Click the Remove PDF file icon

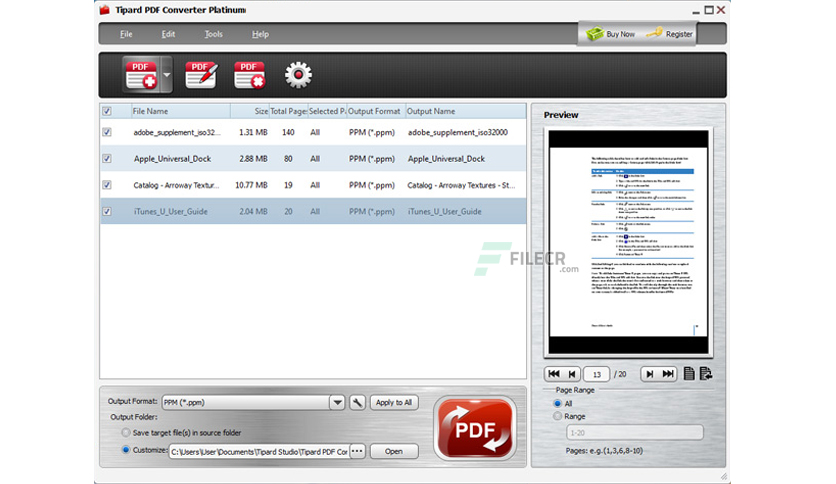pos(250,75)
